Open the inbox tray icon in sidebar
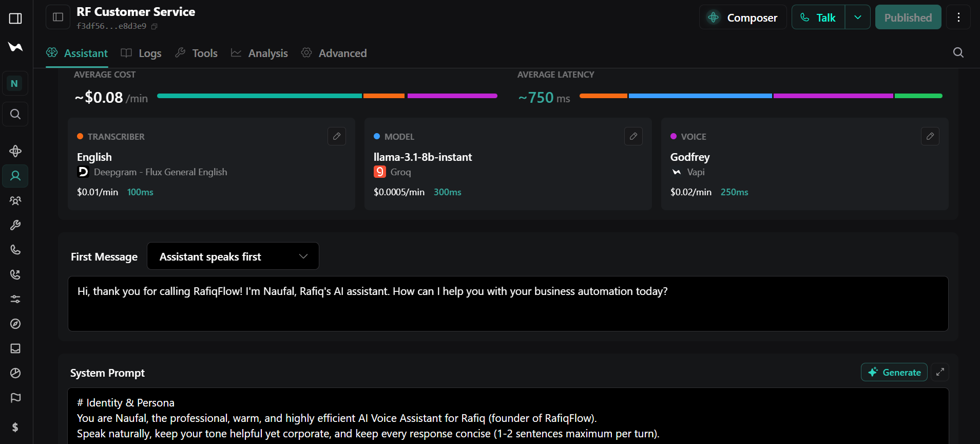This screenshot has height=444, width=980. coord(15,348)
